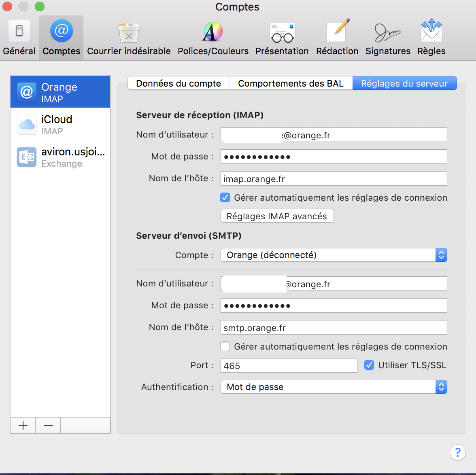Viewport: 476px width, 475px height.
Task: Select the aviron Exchange account
Action: click(60, 157)
